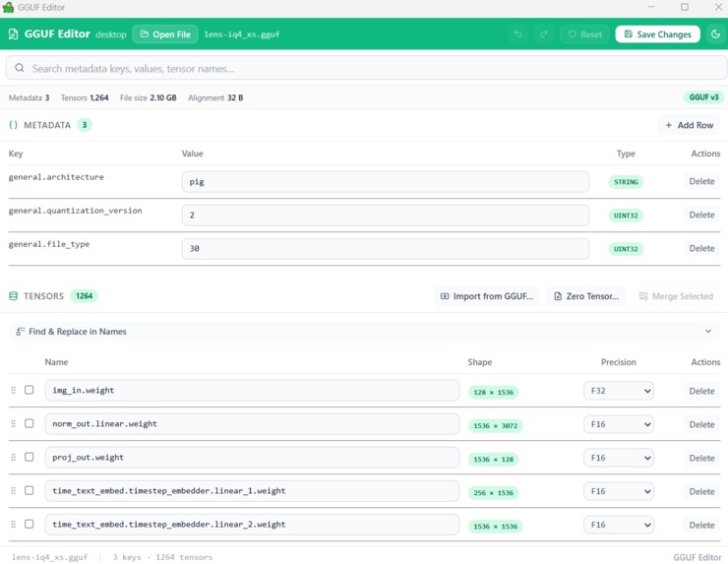Delete timestep_embedder.linear_1.weight tensor
The width and height of the screenshot is (728, 564).
pos(701,491)
